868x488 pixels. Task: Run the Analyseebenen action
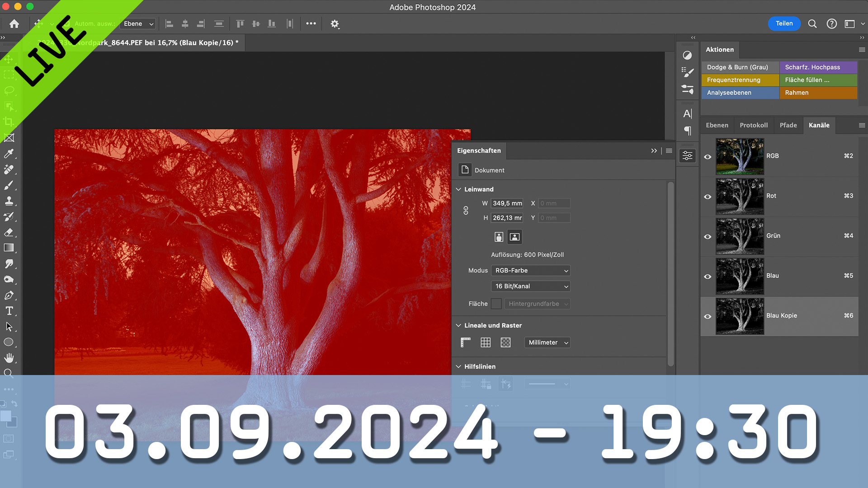(x=740, y=93)
